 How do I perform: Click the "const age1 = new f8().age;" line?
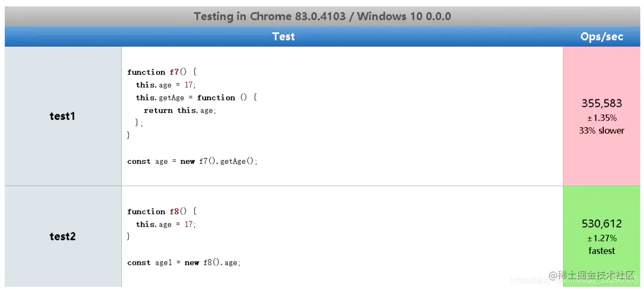tap(184, 263)
